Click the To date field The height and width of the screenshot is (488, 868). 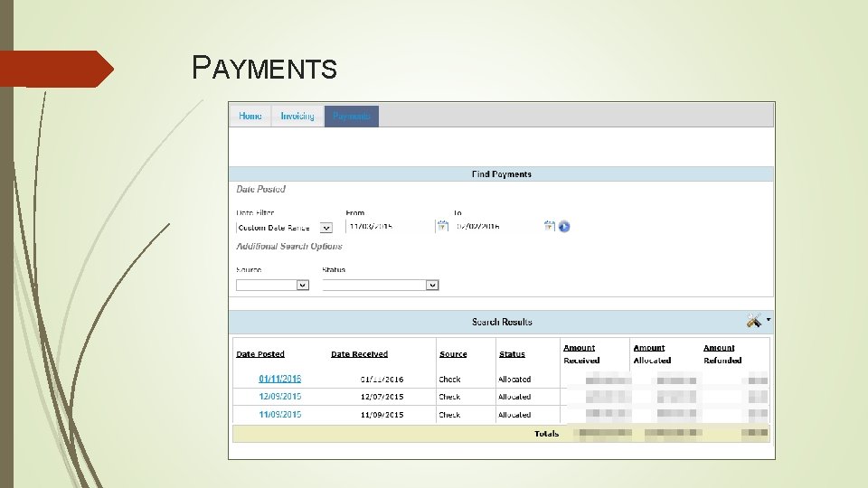click(497, 226)
